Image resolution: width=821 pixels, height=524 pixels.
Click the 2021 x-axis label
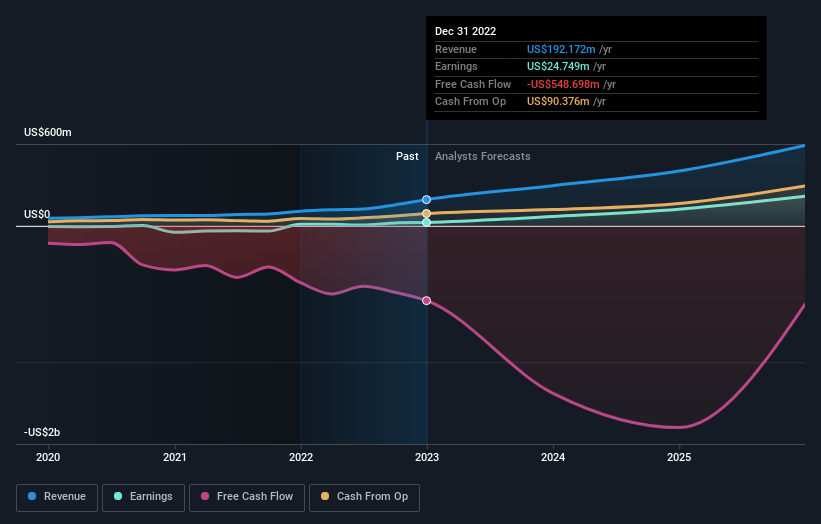pyautogui.click(x=174, y=458)
